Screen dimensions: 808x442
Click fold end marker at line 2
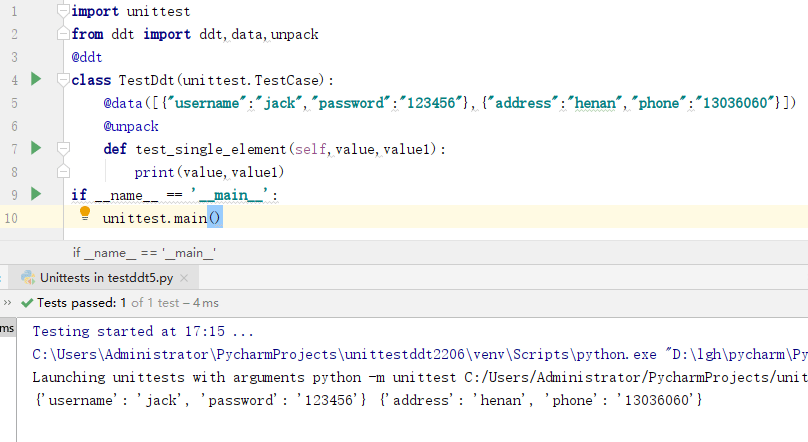point(65,34)
